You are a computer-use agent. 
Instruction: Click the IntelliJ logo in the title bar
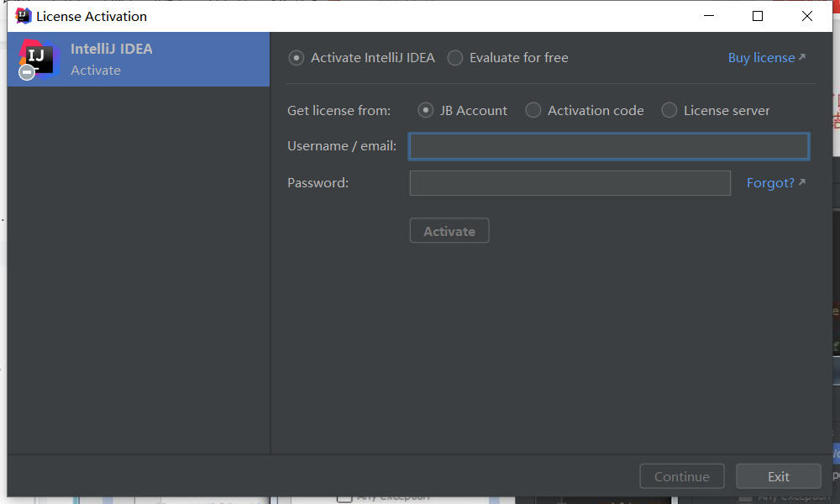(24, 16)
